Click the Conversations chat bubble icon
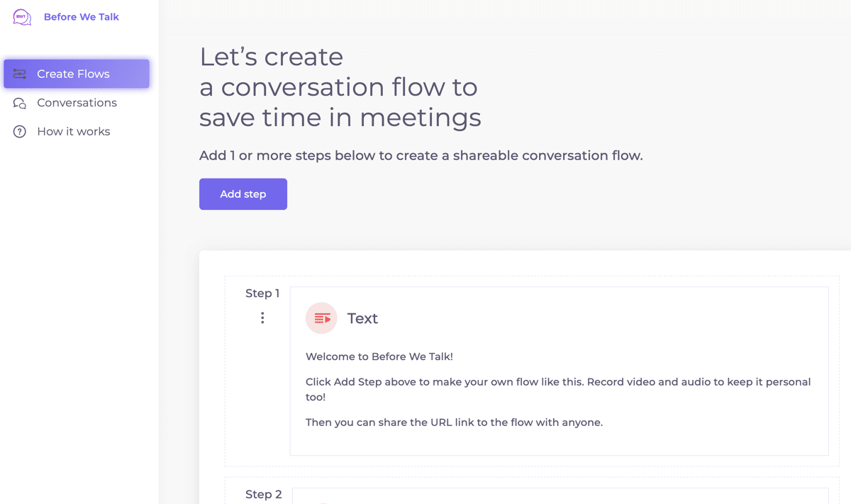 click(20, 103)
